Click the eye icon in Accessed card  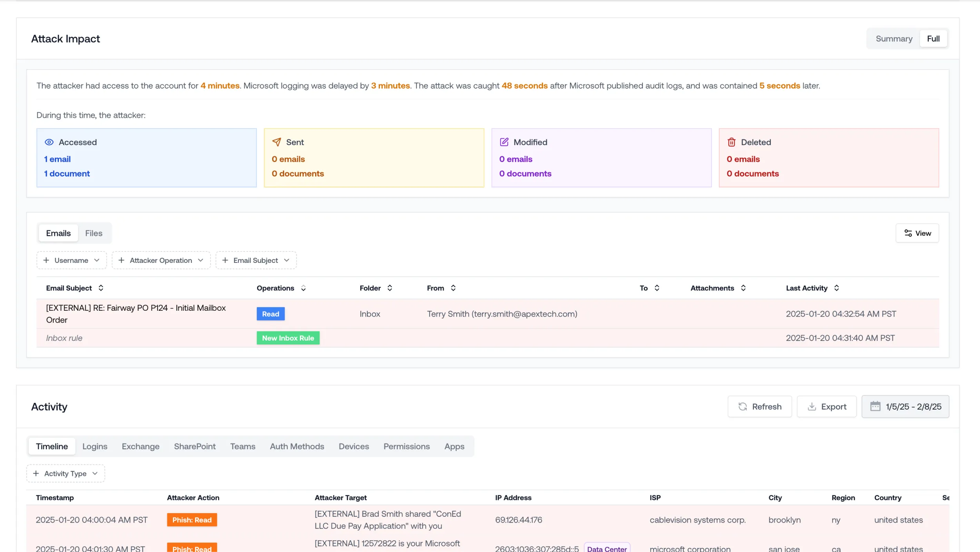pyautogui.click(x=49, y=142)
